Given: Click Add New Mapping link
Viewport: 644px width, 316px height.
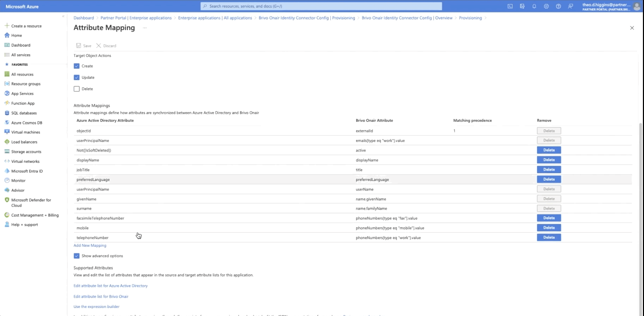Looking at the screenshot, I should pyautogui.click(x=90, y=245).
